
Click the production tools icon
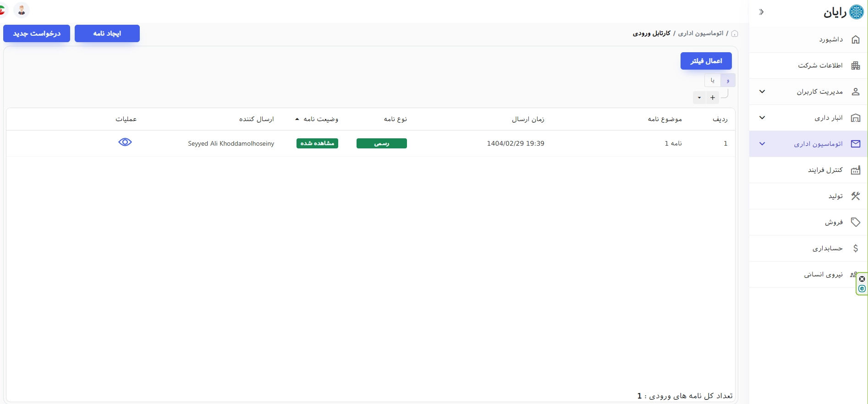[856, 196]
